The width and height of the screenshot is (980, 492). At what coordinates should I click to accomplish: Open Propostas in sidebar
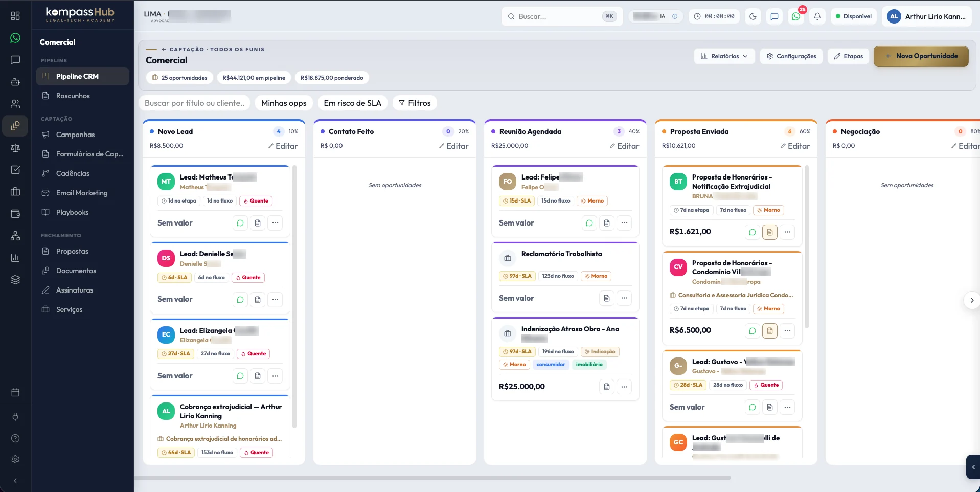point(82,251)
